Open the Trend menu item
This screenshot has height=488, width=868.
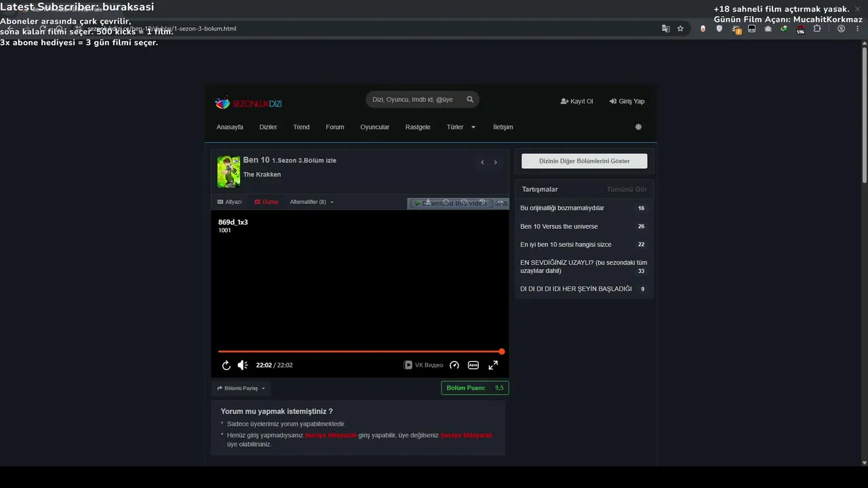(x=301, y=127)
